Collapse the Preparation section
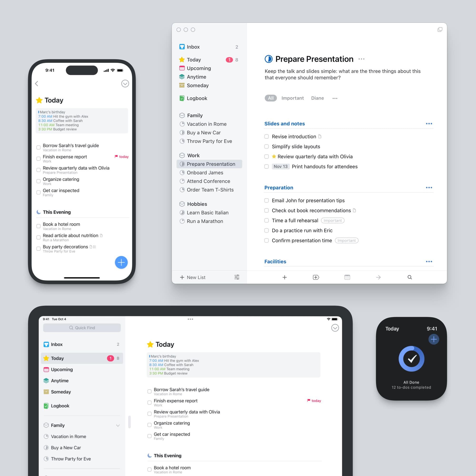This screenshot has width=476, height=476. point(279,188)
